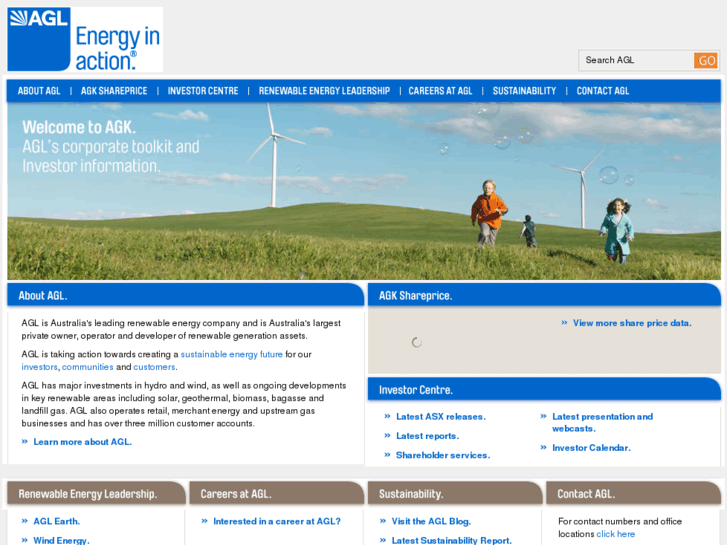Open Careers at AGL in navigation bar
The image size is (727, 545).
[440, 91]
